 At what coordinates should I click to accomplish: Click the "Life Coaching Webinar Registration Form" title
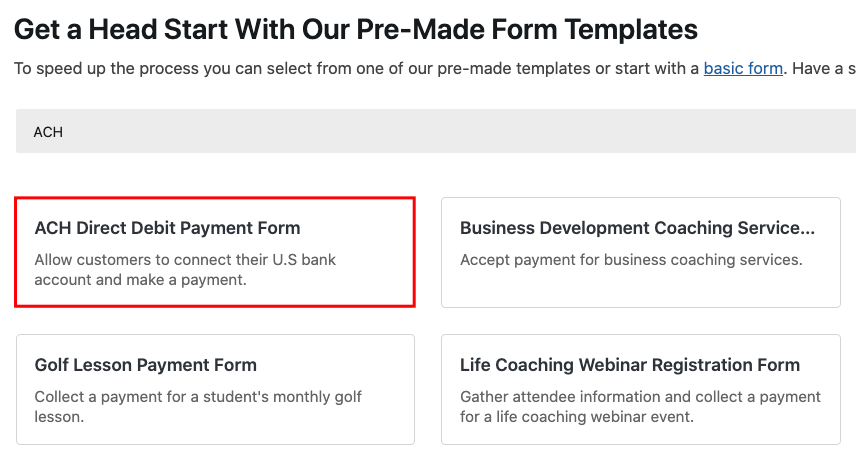point(630,365)
